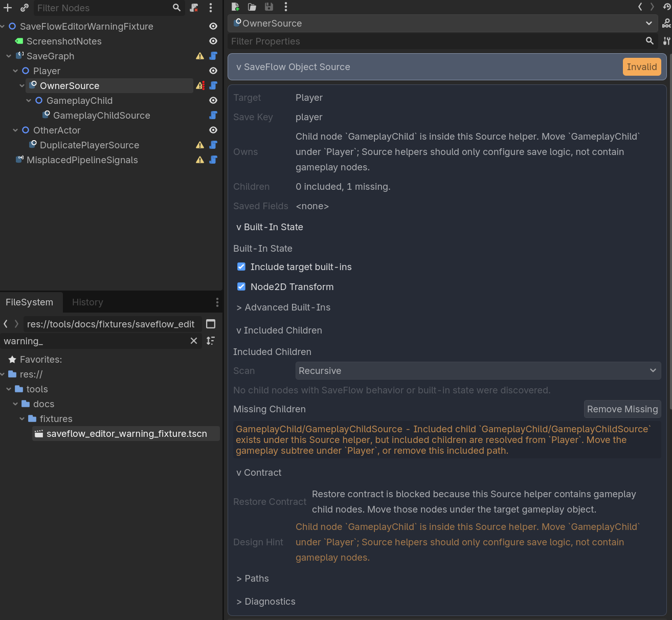Load a resource from disk in Inspector
This screenshot has width=672, height=620.
point(252,7)
